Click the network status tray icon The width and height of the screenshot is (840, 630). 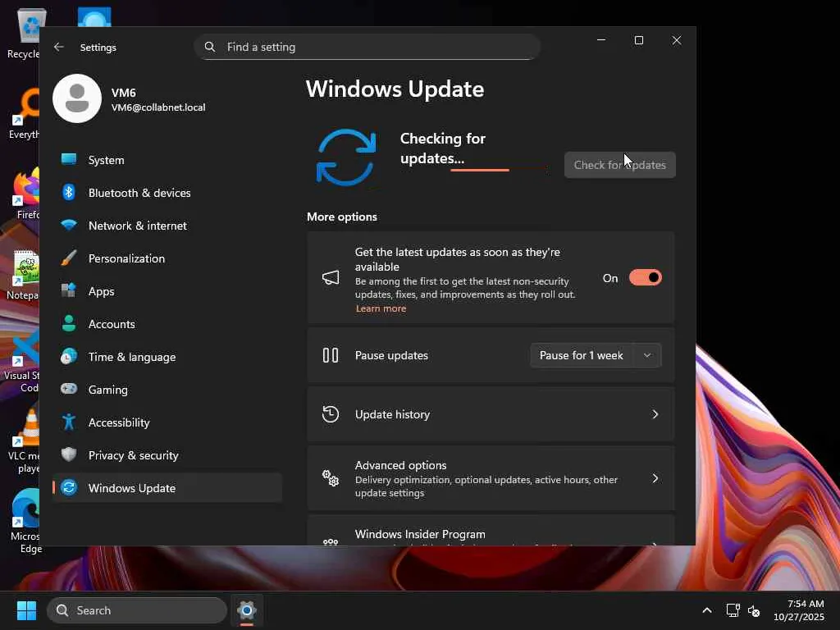[x=733, y=610]
